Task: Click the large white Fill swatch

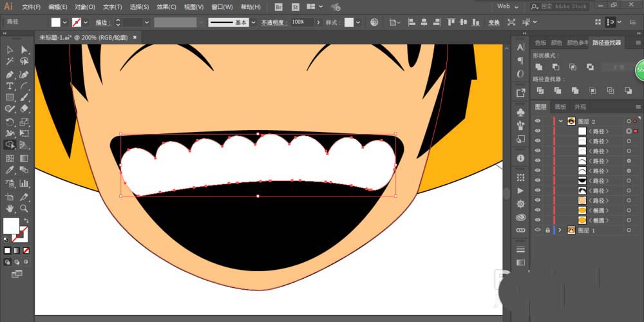Action: tap(11, 225)
